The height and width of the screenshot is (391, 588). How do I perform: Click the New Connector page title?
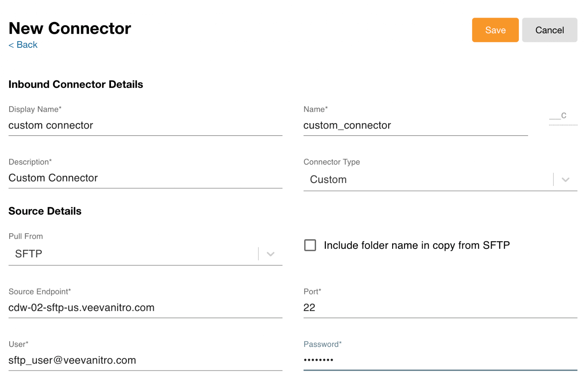[70, 29]
